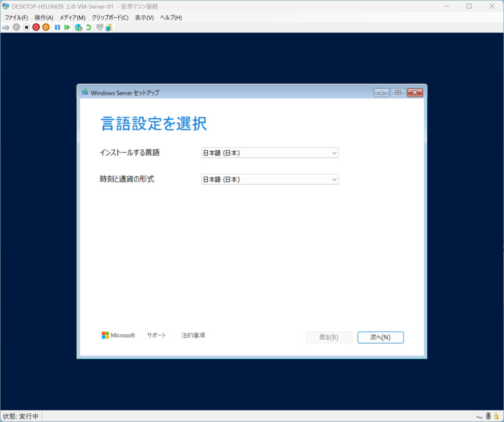The height and width of the screenshot is (422, 504).
Task: Click the mouse icon in the status bar
Action: click(x=488, y=416)
